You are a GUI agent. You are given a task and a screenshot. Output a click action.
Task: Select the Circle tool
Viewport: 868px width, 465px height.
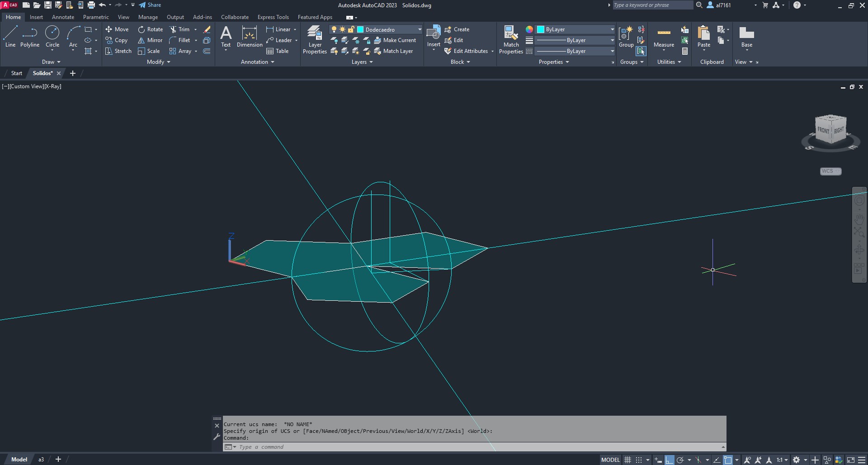pyautogui.click(x=52, y=36)
